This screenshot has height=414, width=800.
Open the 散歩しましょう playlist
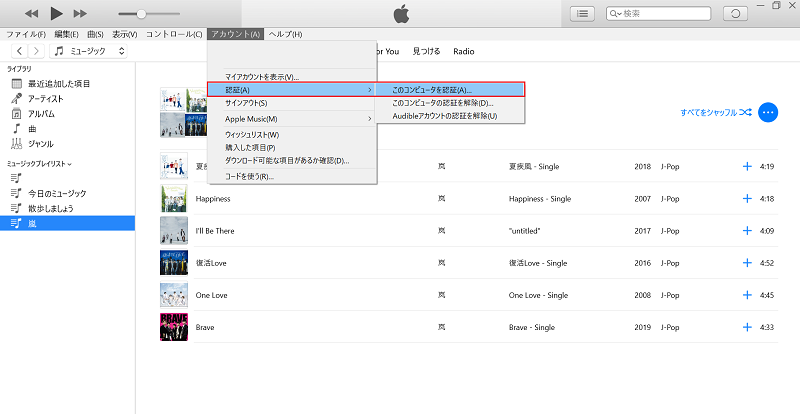click(67, 208)
